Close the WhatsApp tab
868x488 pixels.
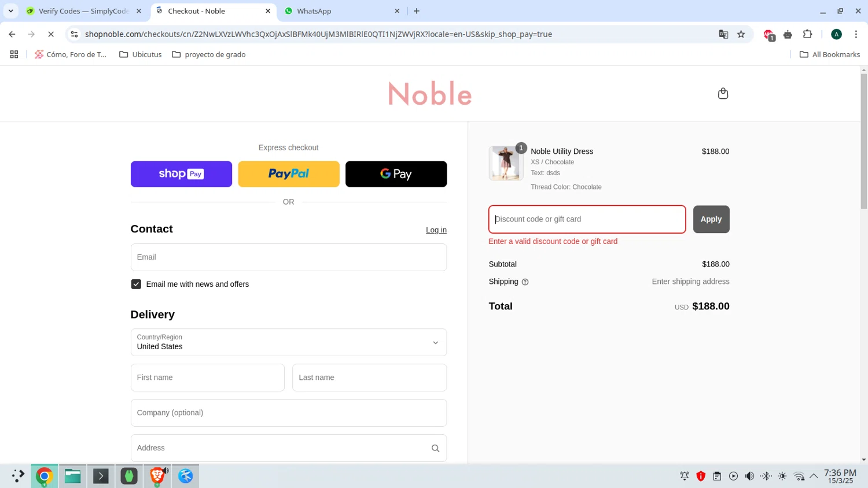(397, 11)
